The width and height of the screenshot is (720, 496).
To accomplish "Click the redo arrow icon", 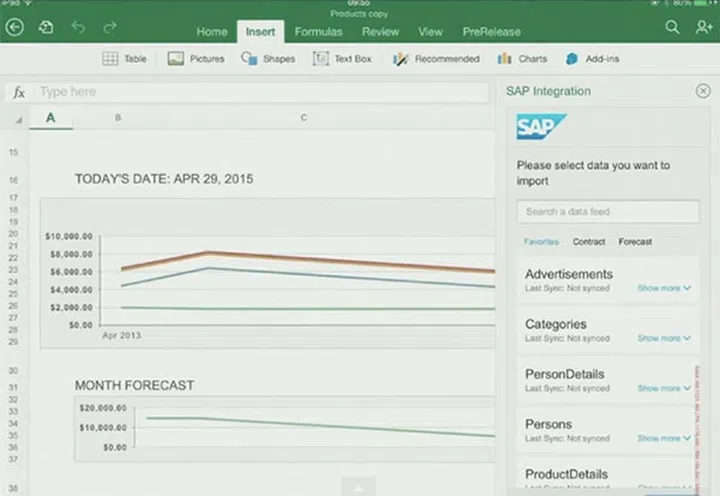I will coord(110,28).
